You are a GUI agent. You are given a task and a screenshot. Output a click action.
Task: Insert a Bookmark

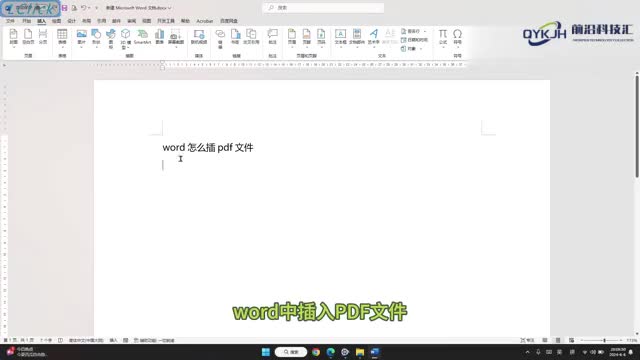235,37
